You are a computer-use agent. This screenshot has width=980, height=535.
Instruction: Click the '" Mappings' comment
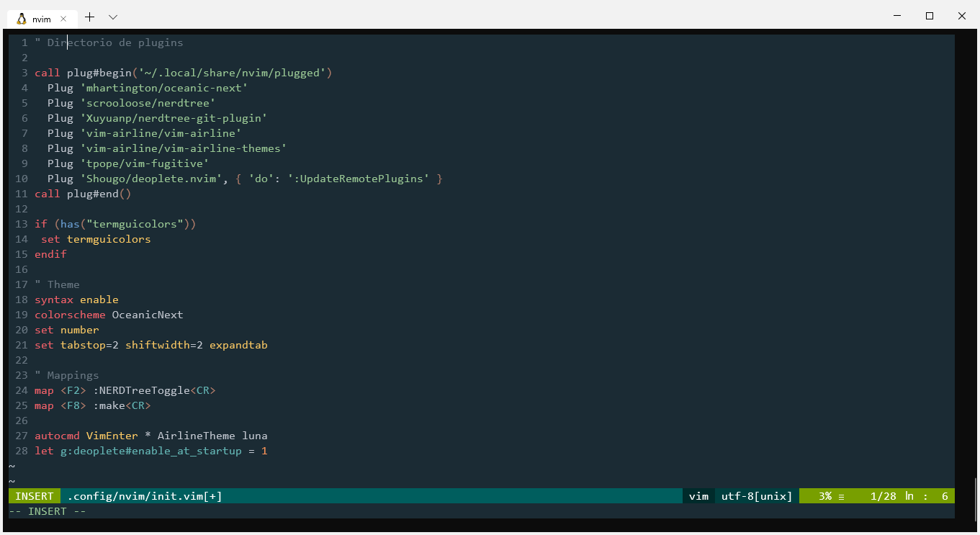tap(67, 375)
